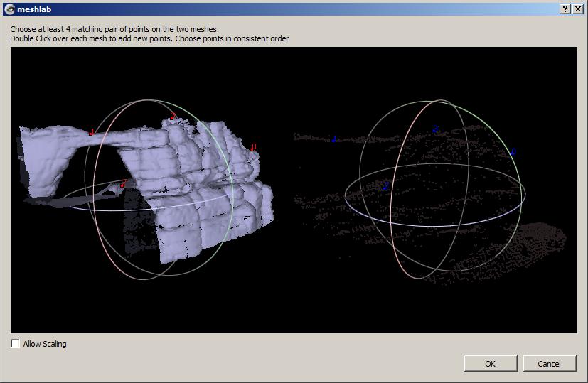Select blue point marker 2 on point cloud

pyautogui.click(x=385, y=185)
